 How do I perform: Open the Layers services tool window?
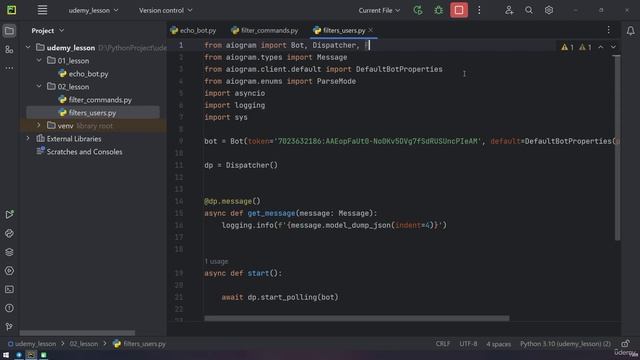pyautogui.click(x=9, y=252)
